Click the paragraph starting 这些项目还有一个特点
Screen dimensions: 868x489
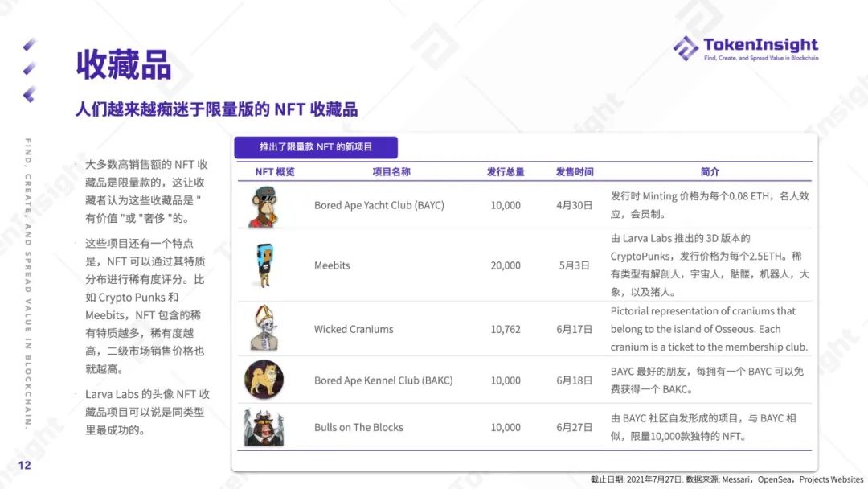click(x=145, y=306)
